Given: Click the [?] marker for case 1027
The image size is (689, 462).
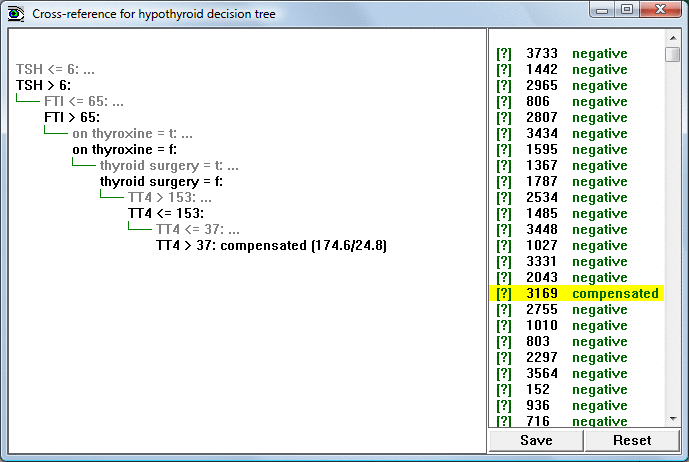Looking at the screenshot, I should click(x=504, y=245).
